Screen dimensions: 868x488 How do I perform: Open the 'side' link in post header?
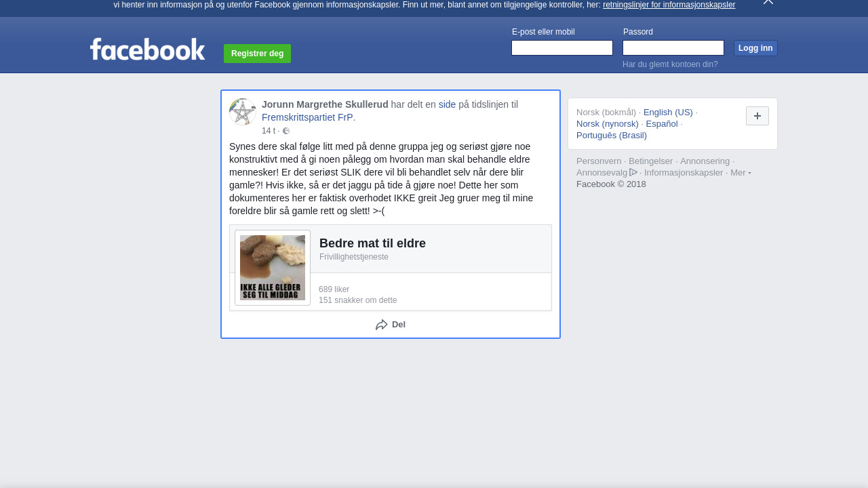click(x=447, y=104)
